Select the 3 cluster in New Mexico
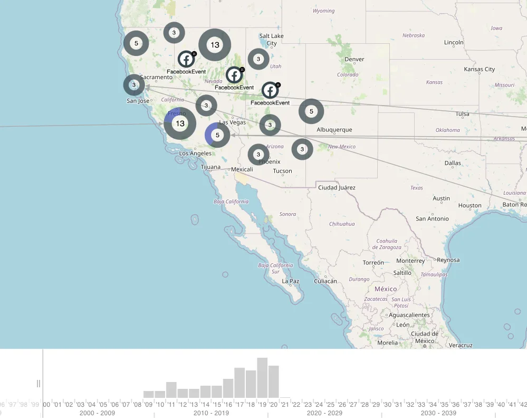Viewport: 527px width, 420px height. 302,149
